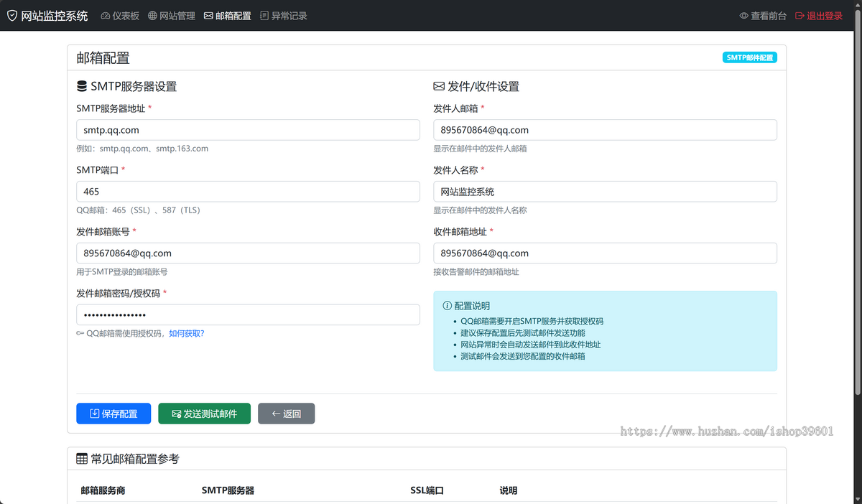
Task: Click the envelope icon inside 发送测试邮件 button
Action: (175, 413)
